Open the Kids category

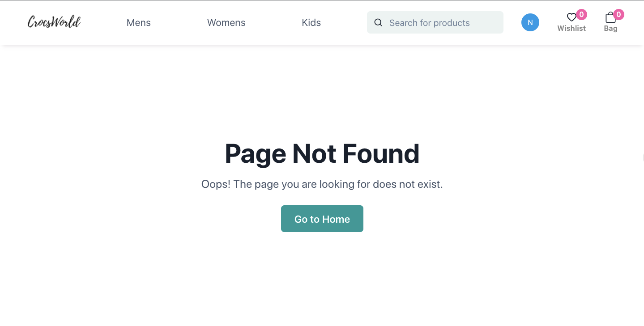pos(311,22)
